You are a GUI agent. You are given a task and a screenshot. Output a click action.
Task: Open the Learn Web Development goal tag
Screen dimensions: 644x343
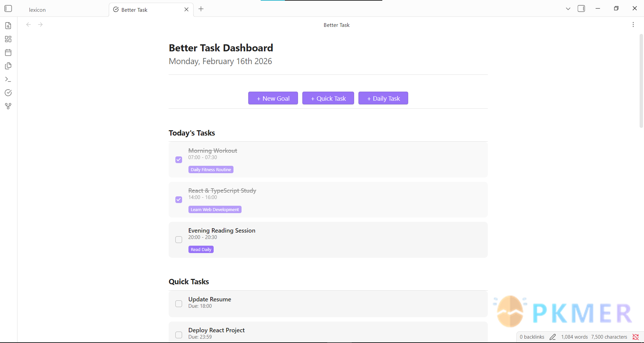pyautogui.click(x=215, y=209)
